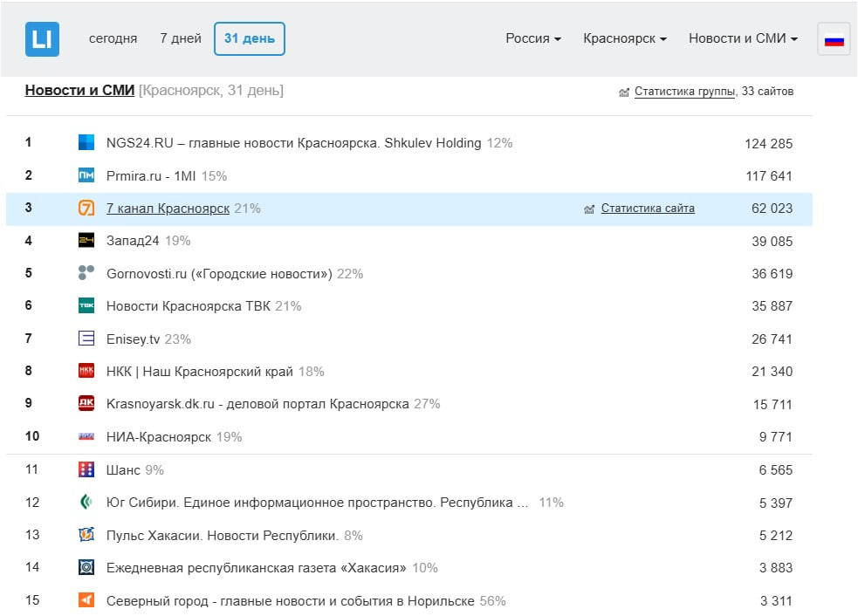Click the 6 565 visitor count
The height and width of the screenshot is (616, 858).
(x=775, y=470)
